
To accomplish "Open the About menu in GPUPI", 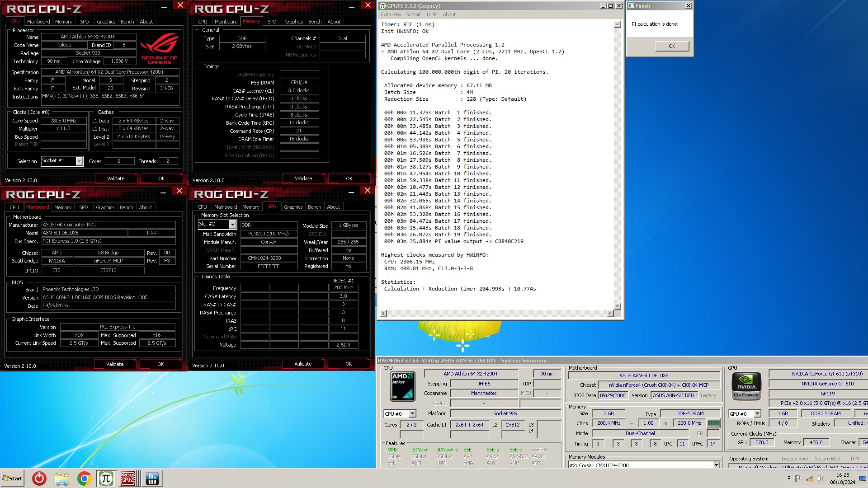I will (x=449, y=14).
